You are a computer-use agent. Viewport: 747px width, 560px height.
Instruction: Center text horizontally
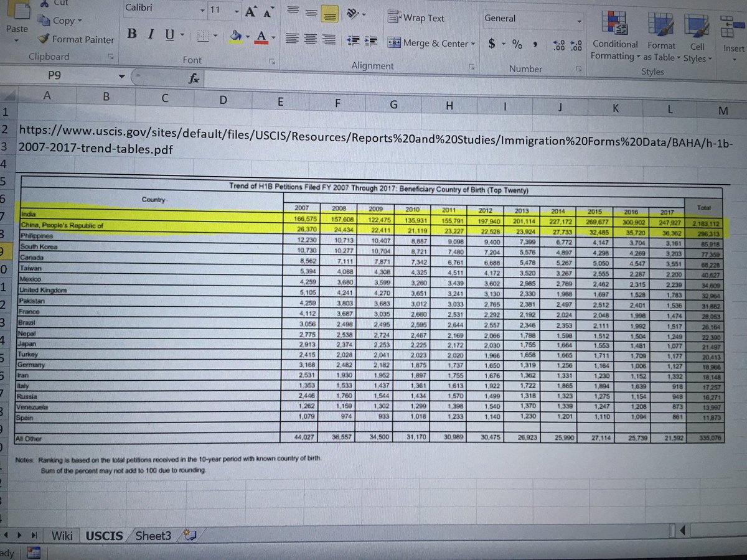(310, 40)
